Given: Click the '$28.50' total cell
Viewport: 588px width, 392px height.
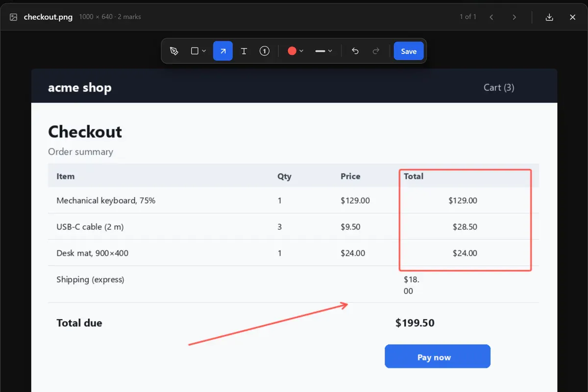Looking at the screenshot, I should tap(465, 227).
